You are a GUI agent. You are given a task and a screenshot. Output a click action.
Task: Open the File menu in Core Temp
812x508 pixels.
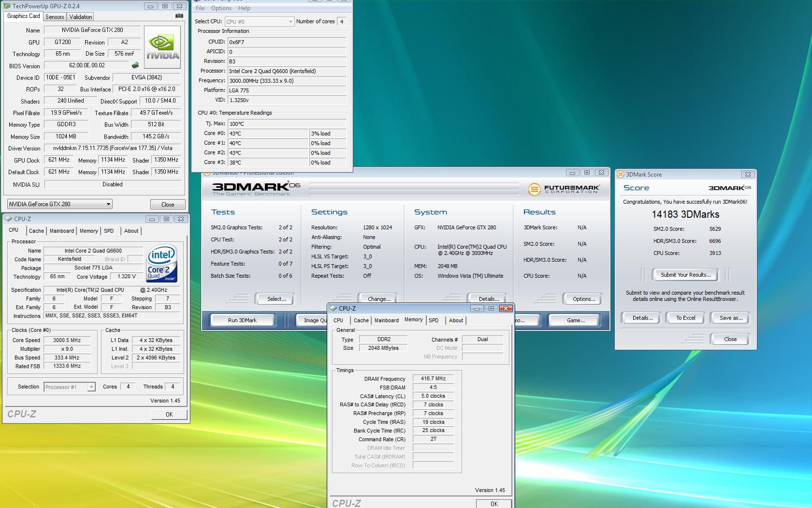200,8
